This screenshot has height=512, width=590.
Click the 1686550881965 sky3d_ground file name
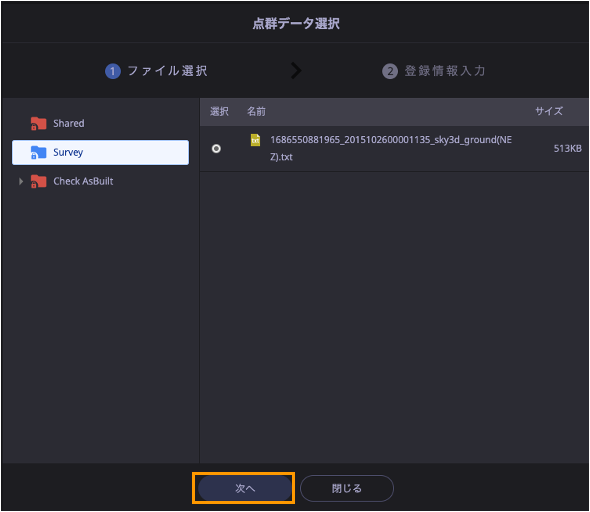click(391, 148)
